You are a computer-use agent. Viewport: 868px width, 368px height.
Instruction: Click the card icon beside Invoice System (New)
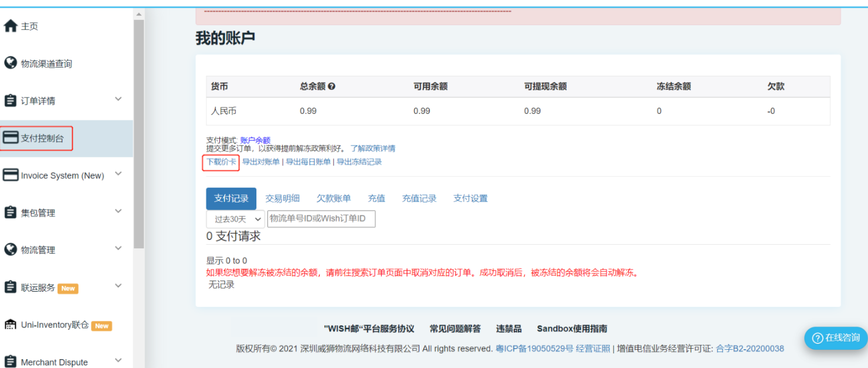pyautogui.click(x=11, y=175)
